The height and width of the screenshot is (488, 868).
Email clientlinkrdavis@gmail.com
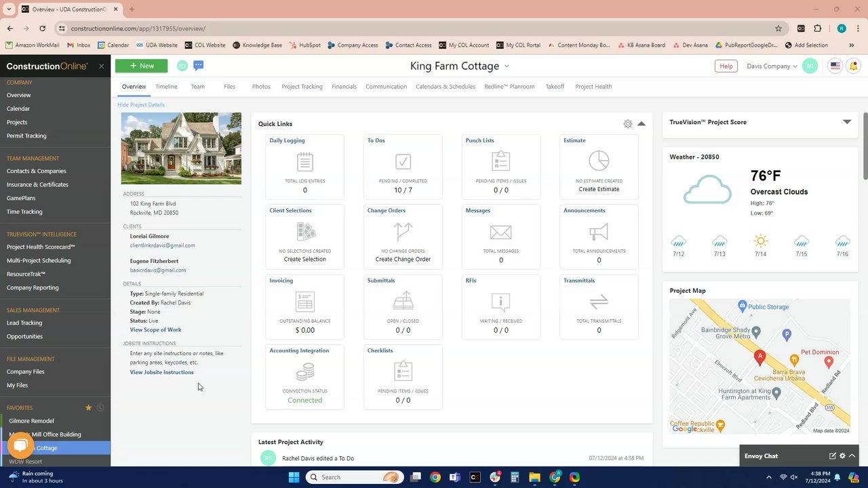click(x=163, y=245)
